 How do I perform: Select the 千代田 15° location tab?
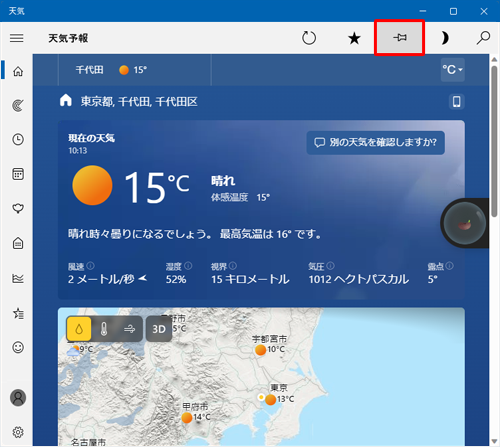point(135,70)
